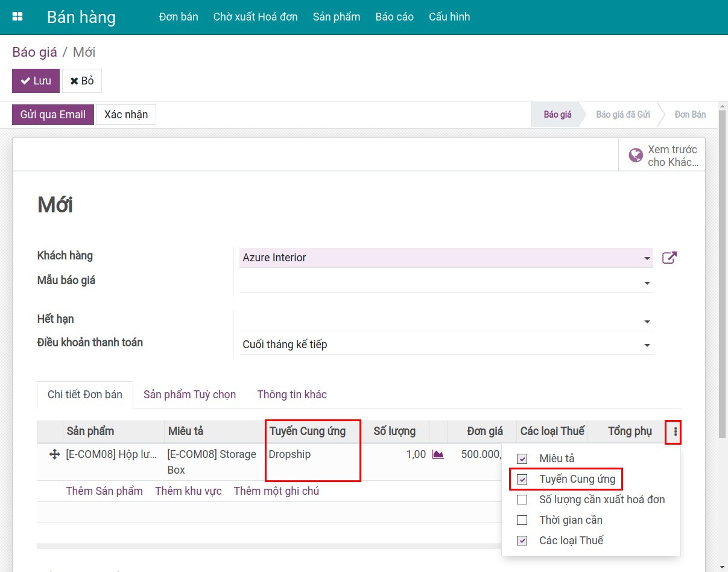Click the Gửi qua Email button

point(53,115)
